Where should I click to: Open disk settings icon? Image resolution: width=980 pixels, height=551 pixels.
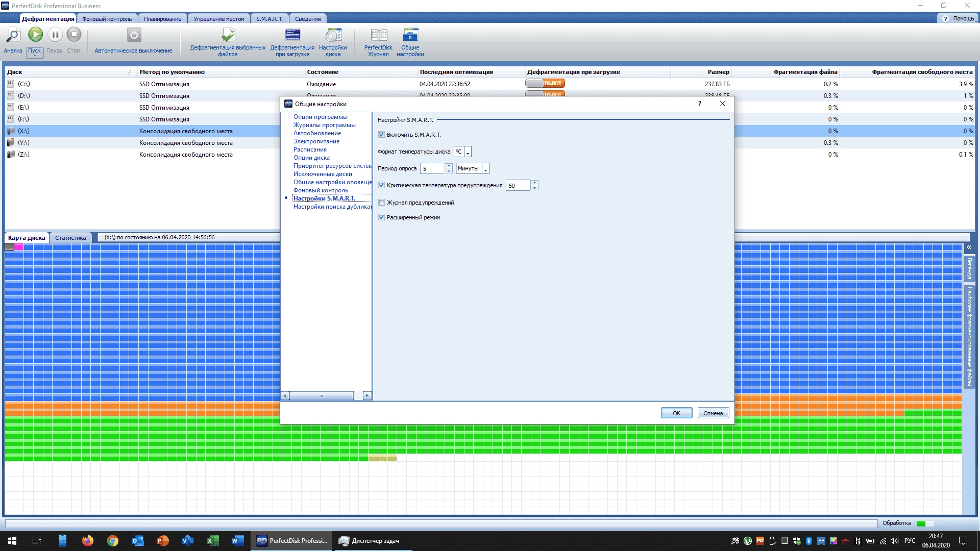click(x=333, y=35)
